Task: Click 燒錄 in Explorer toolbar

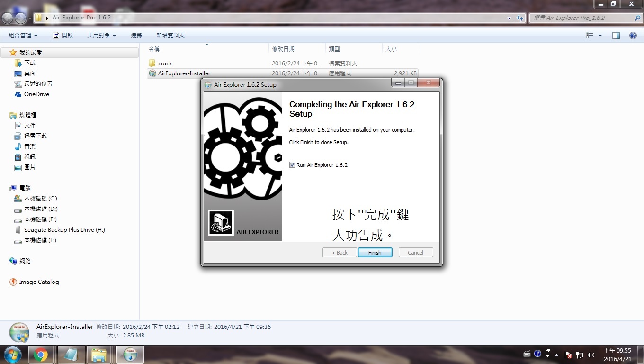Action: (x=136, y=36)
